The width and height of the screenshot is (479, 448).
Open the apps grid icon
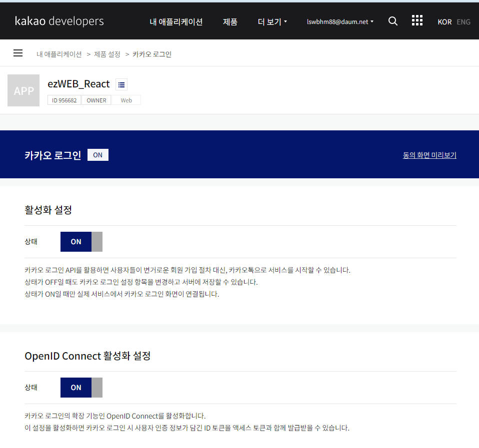click(417, 20)
